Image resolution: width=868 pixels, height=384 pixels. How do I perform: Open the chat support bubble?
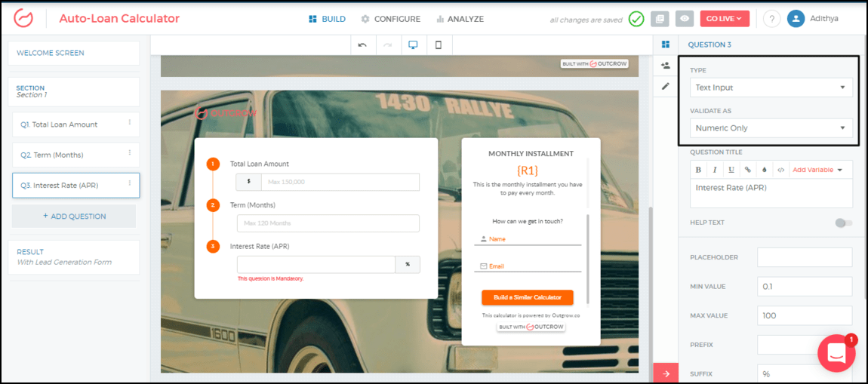coord(836,353)
